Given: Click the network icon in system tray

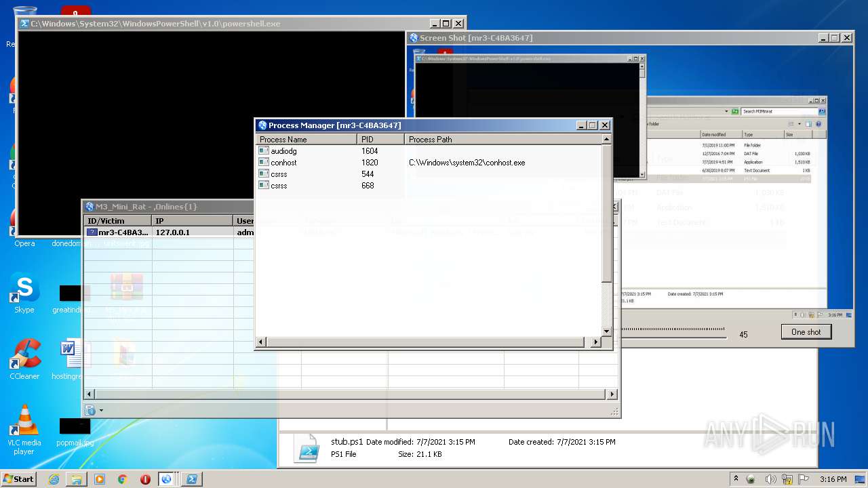Looking at the screenshot, I should [x=787, y=479].
